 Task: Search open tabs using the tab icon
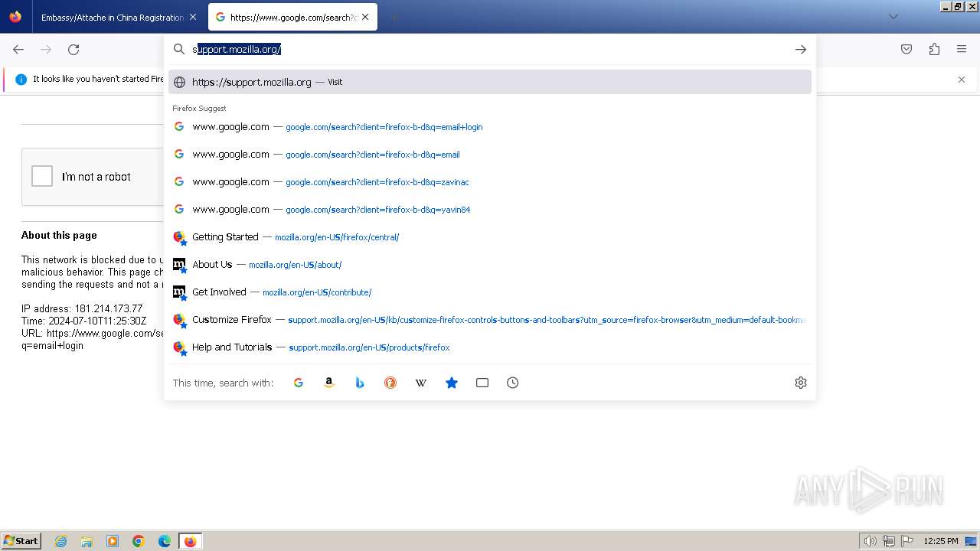point(482,383)
